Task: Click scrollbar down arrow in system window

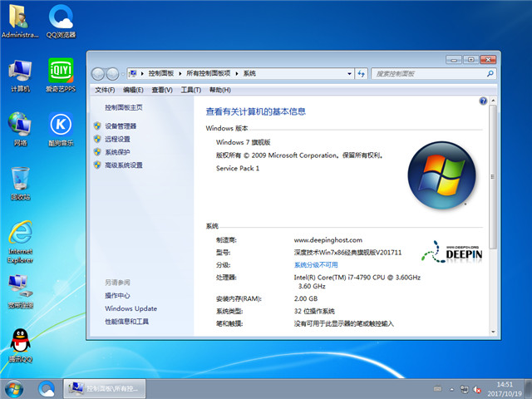Action: coord(493,332)
